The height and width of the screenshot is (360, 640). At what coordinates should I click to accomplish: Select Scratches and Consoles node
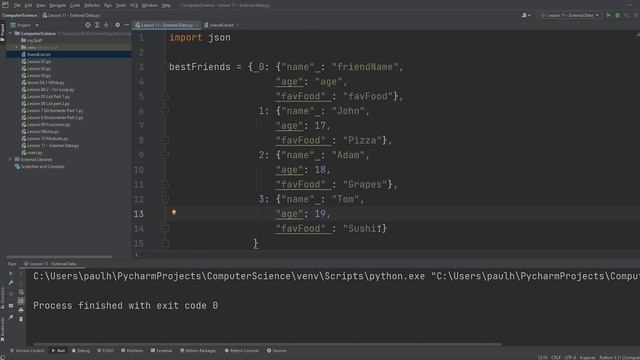pos(40,167)
